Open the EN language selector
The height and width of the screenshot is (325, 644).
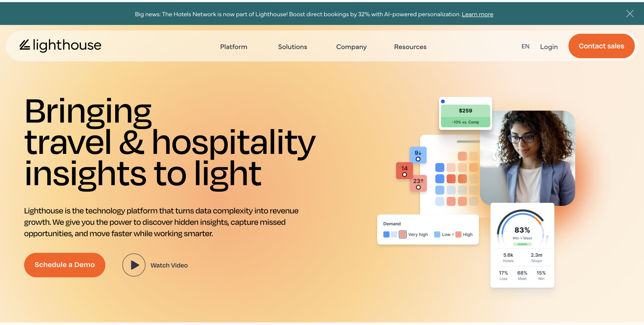tap(525, 47)
